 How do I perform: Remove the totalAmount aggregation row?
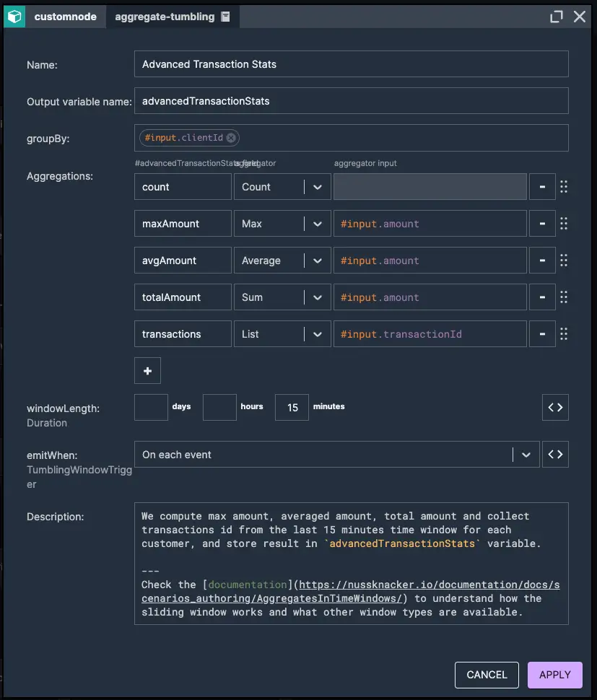tap(542, 297)
